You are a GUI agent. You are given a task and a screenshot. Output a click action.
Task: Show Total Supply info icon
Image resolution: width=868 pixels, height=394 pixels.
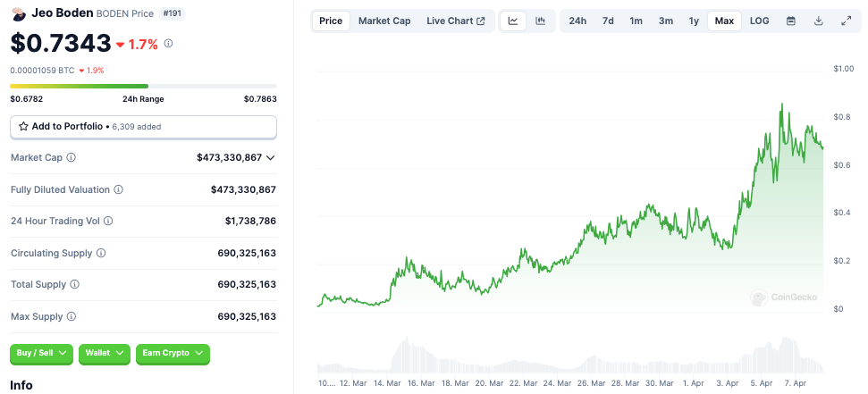click(x=75, y=284)
